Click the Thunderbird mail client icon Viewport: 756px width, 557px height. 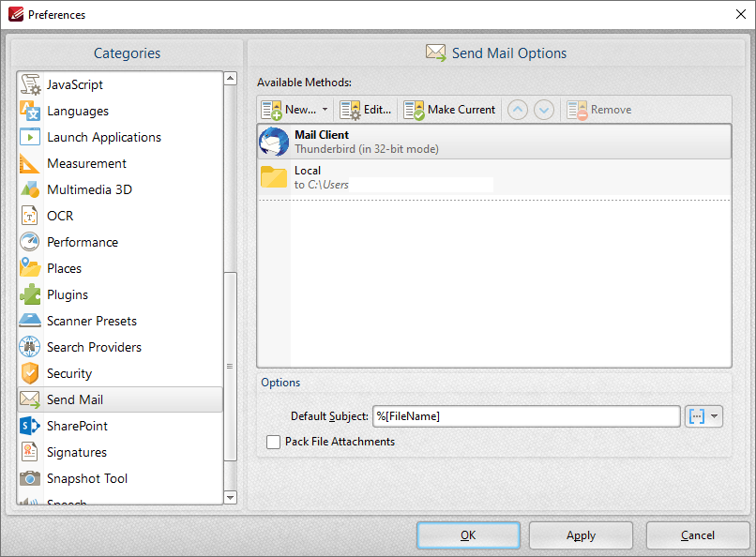point(274,142)
